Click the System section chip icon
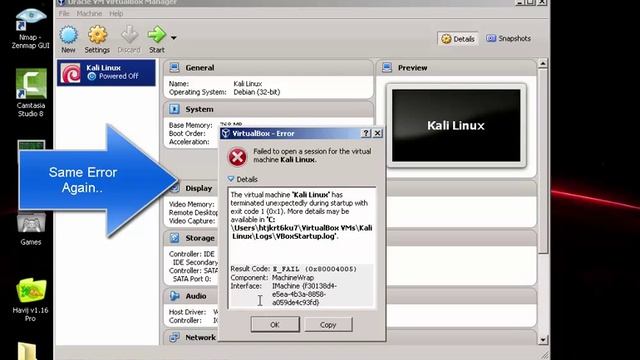 click(174, 109)
